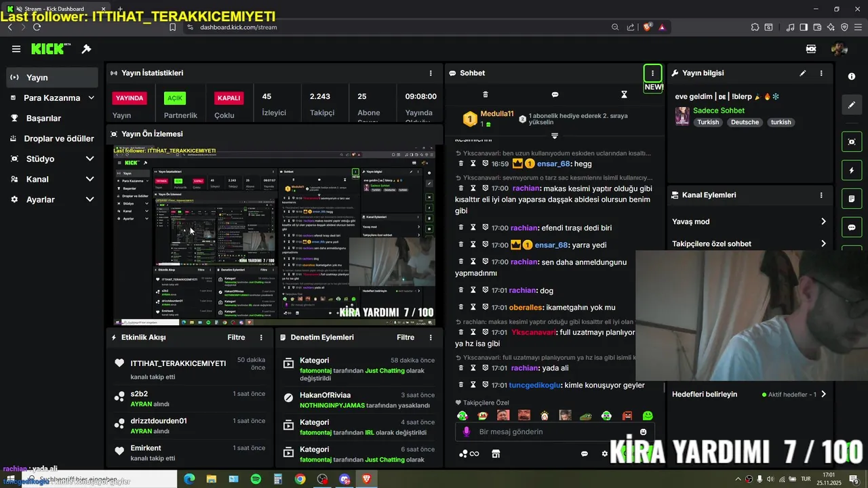Open the emoji picker in message box

coord(644,432)
